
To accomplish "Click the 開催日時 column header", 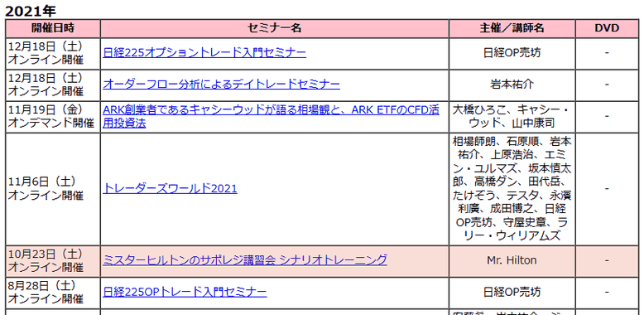I will 53,28.
